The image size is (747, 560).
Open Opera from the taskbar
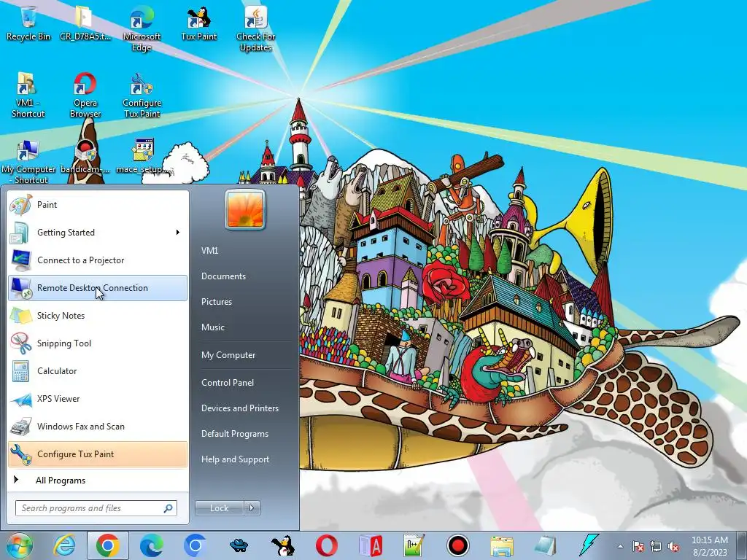pyautogui.click(x=326, y=545)
